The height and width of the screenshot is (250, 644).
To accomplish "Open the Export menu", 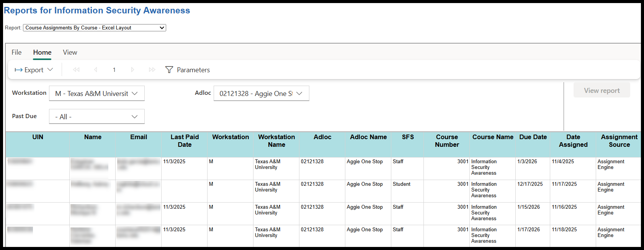I will coord(34,70).
